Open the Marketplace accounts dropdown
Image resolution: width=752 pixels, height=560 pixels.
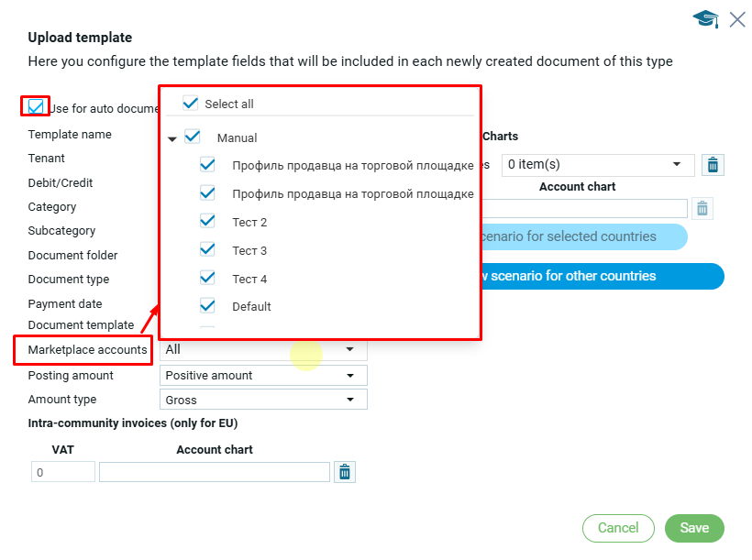(263, 349)
